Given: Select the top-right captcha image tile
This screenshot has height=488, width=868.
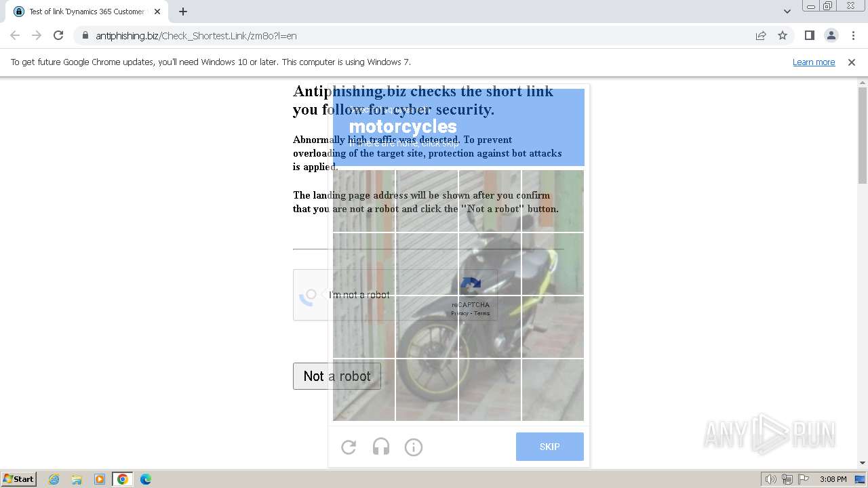Looking at the screenshot, I should tap(553, 201).
